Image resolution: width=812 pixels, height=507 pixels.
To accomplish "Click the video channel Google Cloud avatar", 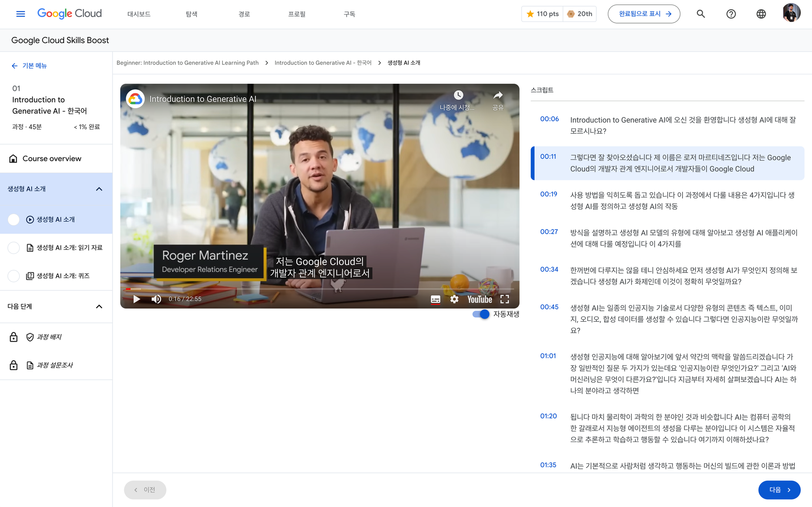I will coord(135,99).
